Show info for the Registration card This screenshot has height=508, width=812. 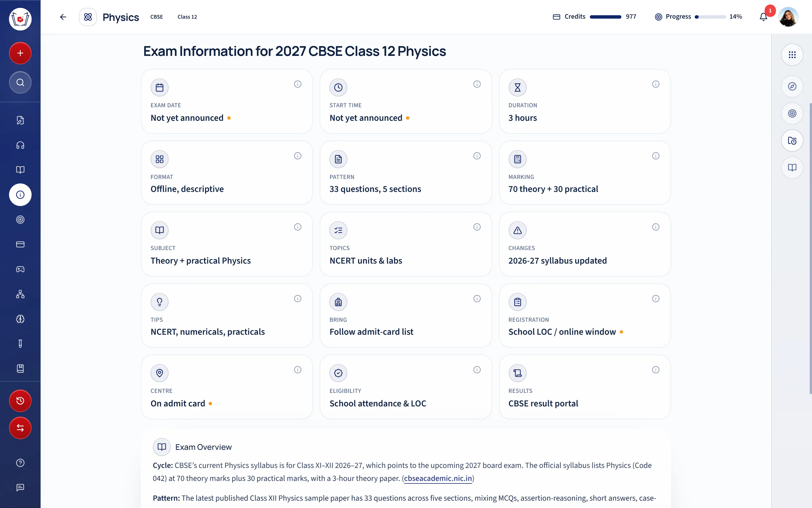pyautogui.click(x=656, y=298)
